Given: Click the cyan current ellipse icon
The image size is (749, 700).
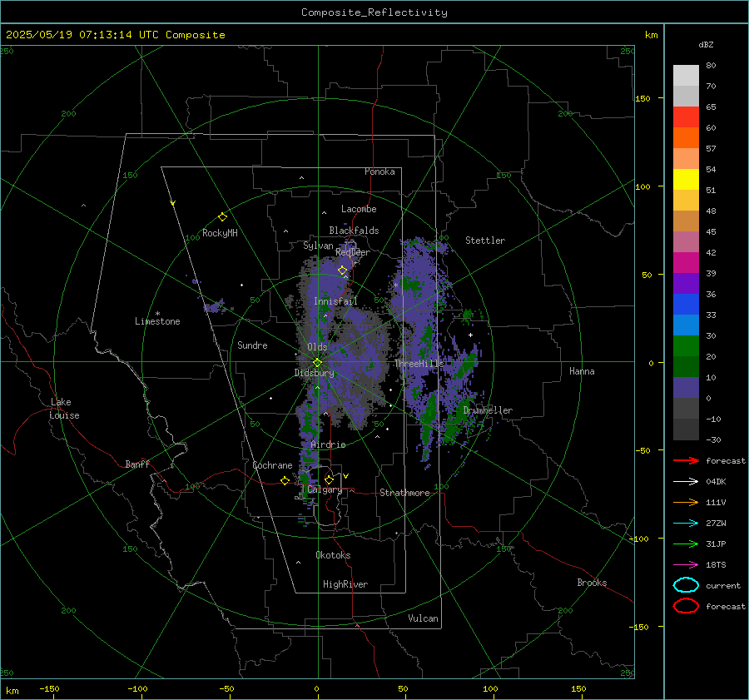Looking at the screenshot, I should coord(686,585).
